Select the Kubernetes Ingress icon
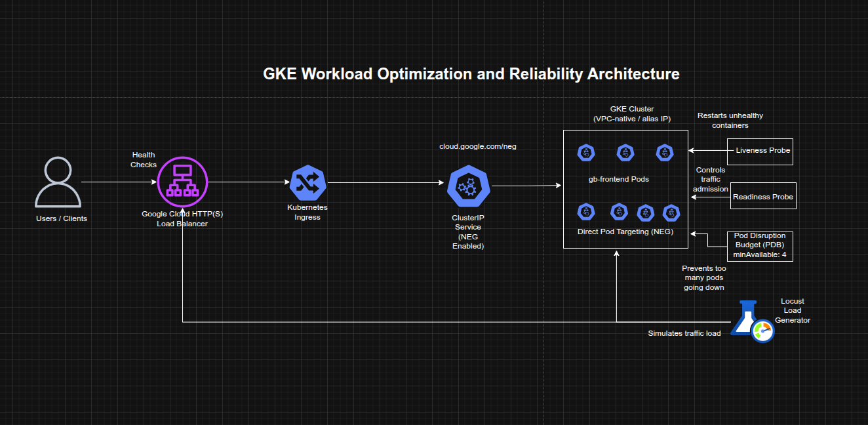 point(307,184)
